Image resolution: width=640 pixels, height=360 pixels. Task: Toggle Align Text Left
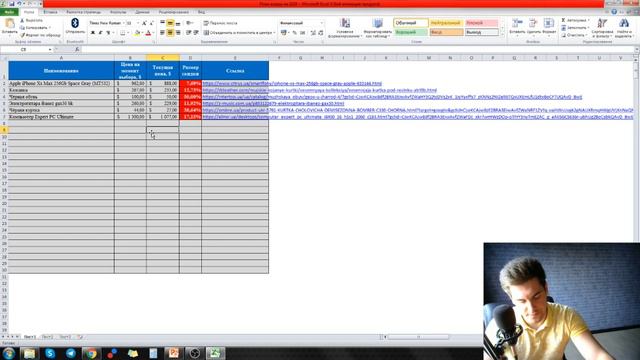point(162,32)
